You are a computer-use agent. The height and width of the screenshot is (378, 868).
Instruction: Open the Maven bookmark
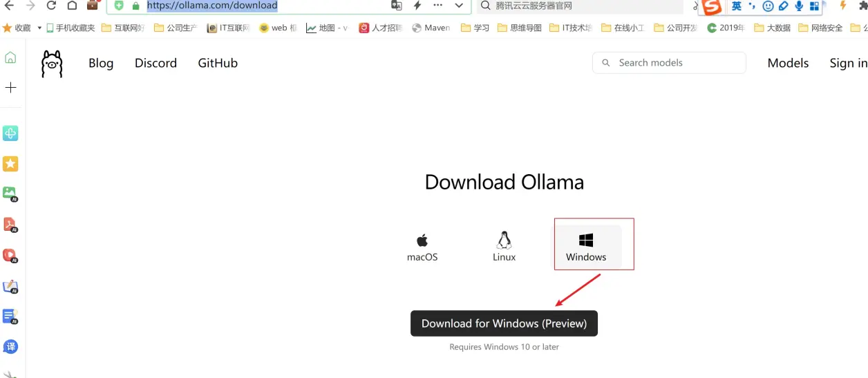[x=431, y=28]
